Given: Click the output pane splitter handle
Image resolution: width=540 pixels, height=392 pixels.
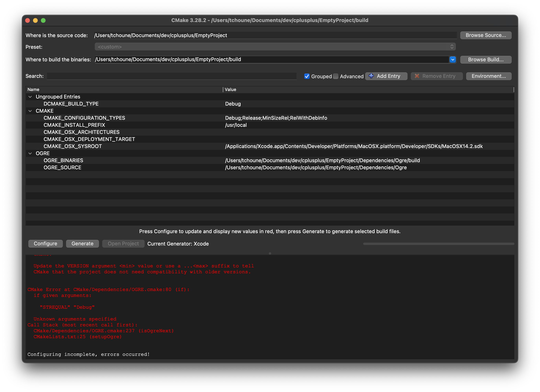Looking at the screenshot, I should click(x=270, y=253).
